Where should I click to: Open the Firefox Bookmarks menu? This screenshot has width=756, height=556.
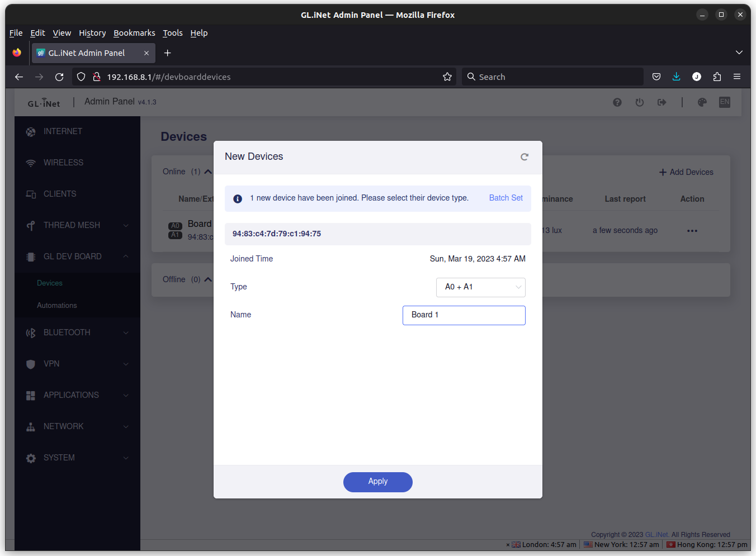pos(134,33)
